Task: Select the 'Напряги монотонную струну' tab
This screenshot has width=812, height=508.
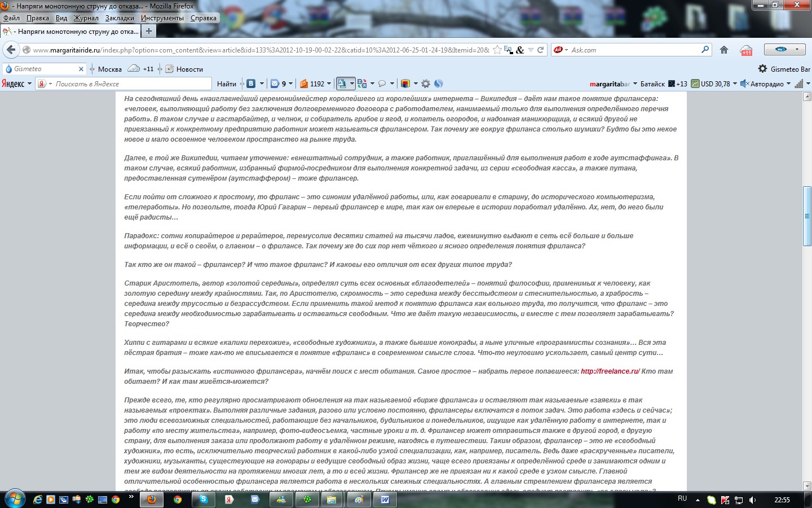Action: click(70, 32)
